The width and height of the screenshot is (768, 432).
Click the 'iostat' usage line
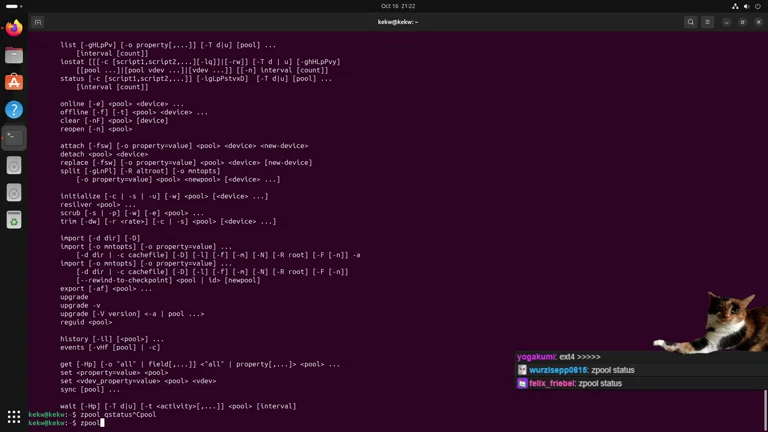(200, 62)
